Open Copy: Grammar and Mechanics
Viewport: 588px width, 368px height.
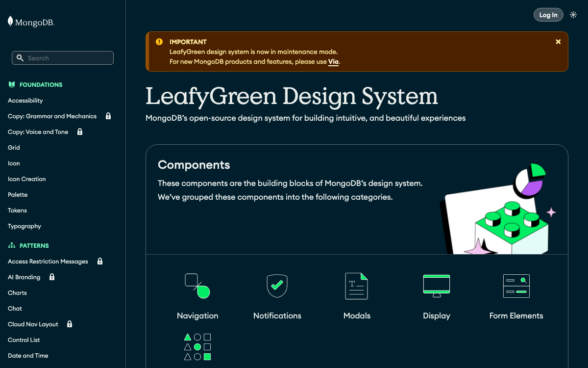point(52,116)
